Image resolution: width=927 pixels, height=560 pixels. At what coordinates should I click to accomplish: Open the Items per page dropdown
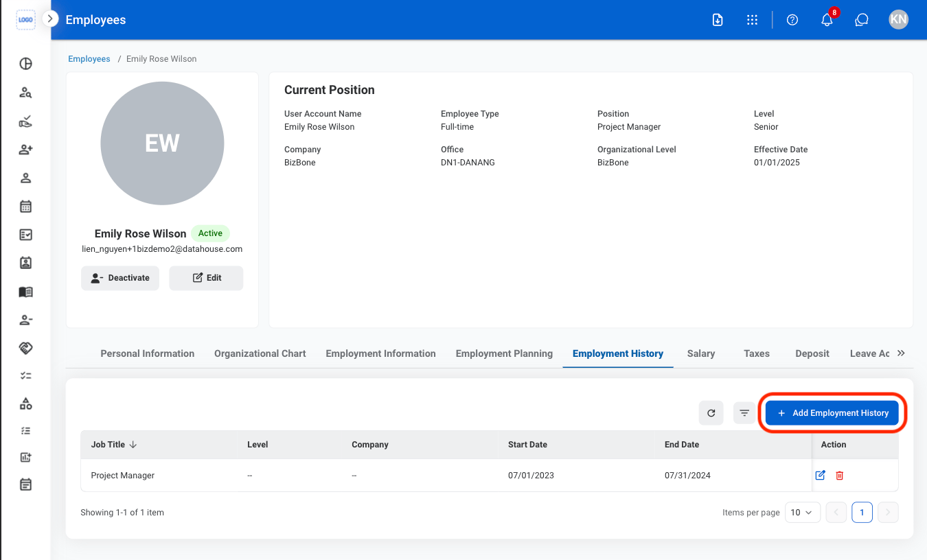tap(803, 512)
